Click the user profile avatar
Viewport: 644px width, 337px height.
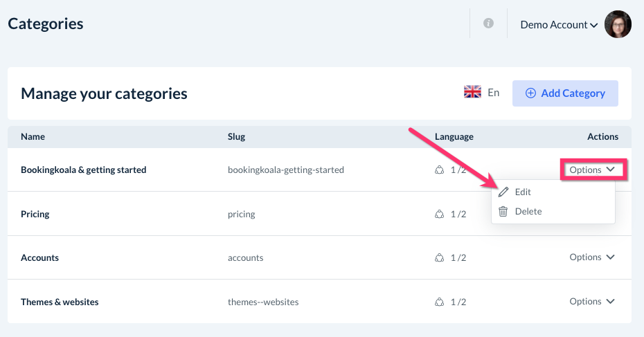pyautogui.click(x=618, y=24)
